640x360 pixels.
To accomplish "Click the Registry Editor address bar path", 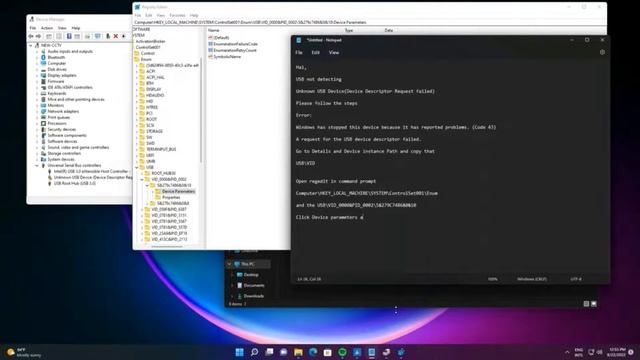I will click(369, 22).
